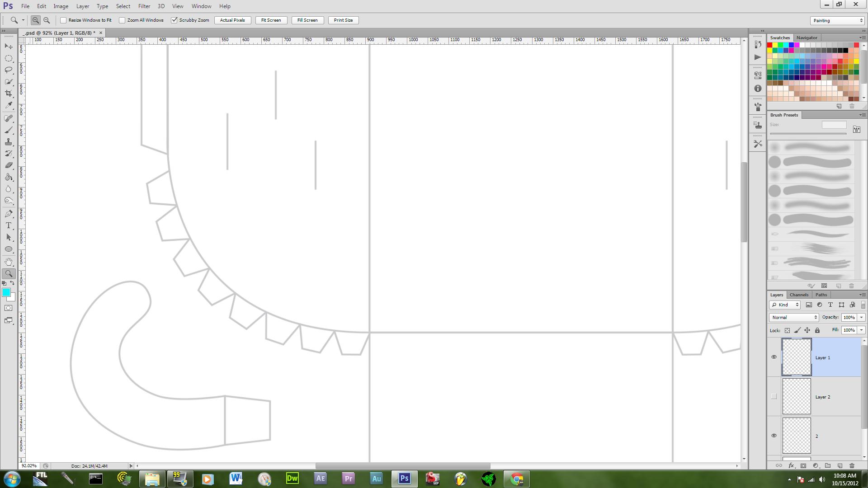This screenshot has height=488, width=868.
Task: Create a new layer group
Action: click(828, 465)
